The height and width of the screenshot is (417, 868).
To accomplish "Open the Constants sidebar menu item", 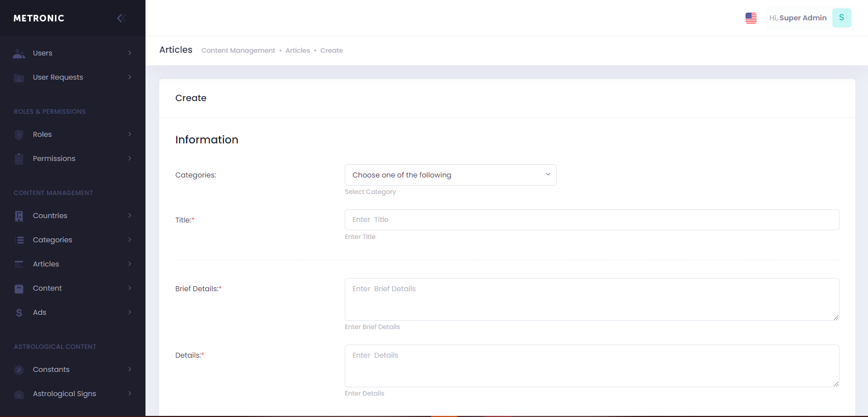I will [x=51, y=370].
